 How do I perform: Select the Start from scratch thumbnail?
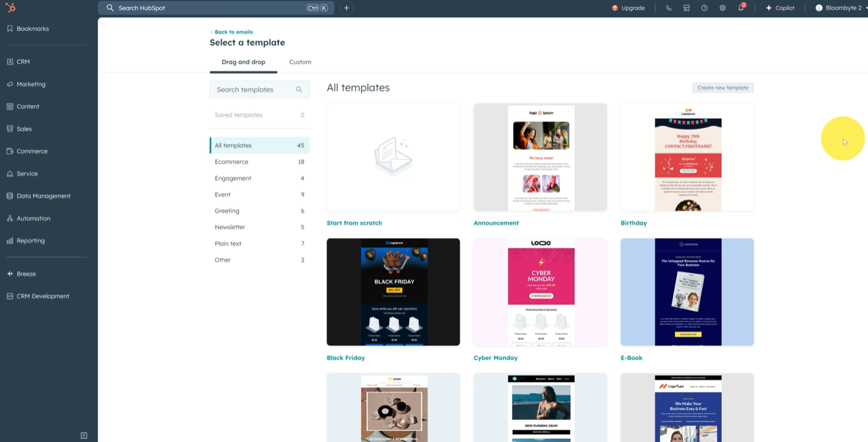(393, 157)
